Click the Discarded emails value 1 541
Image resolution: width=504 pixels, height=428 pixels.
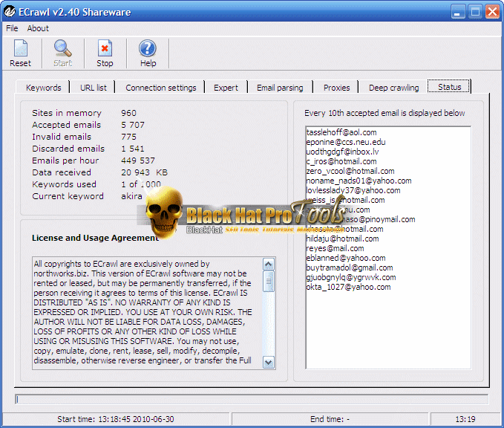click(132, 149)
